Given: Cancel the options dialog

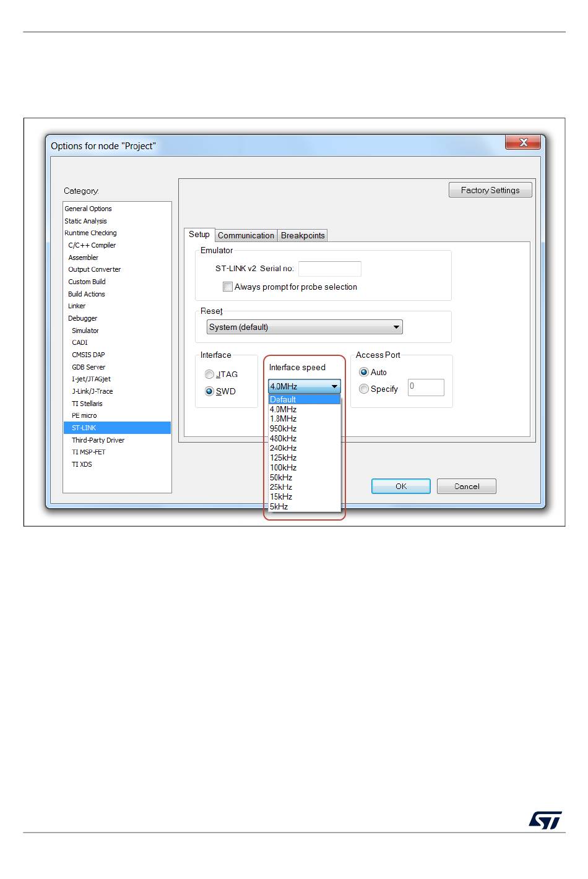Looking at the screenshot, I should (467, 486).
